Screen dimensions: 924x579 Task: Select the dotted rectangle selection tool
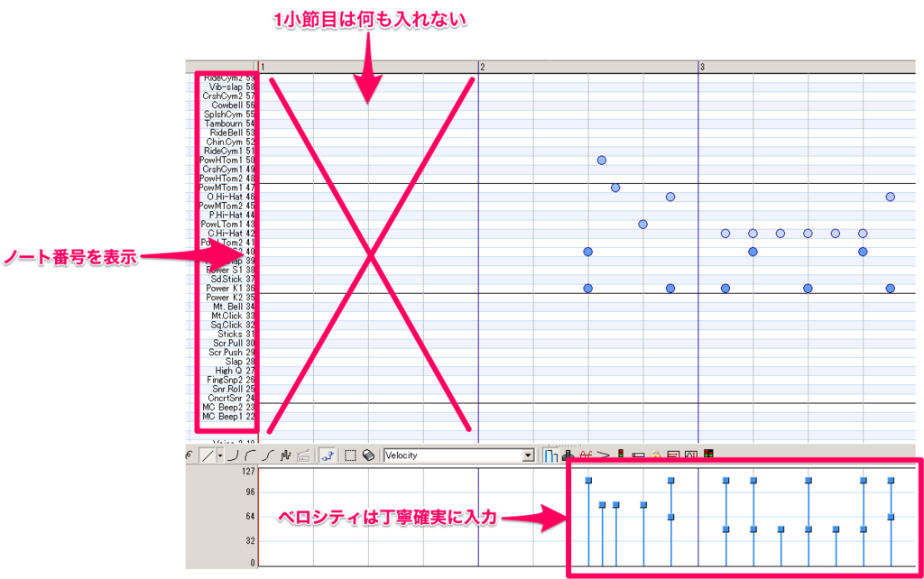coord(351,455)
